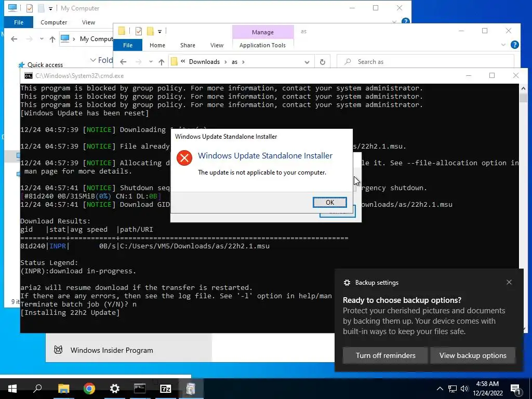Select the installer package icon on taskbar
Image resolution: width=532 pixels, height=399 pixels.
coord(191,389)
